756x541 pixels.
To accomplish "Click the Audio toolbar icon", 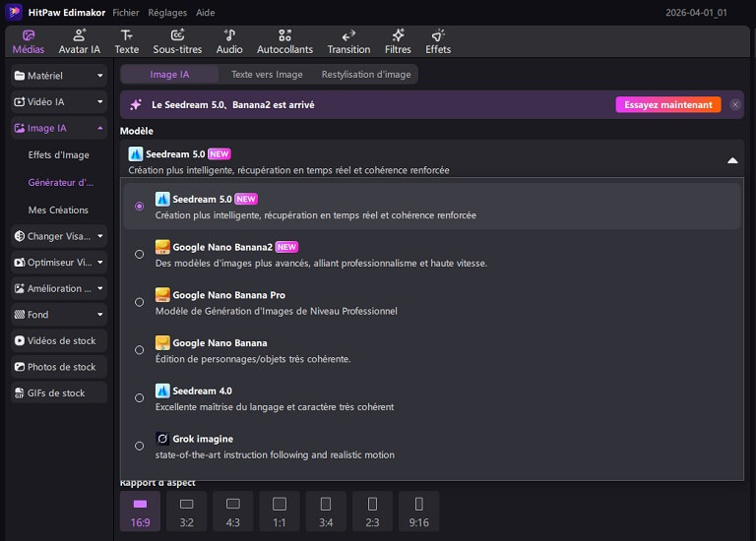I will [229, 41].
